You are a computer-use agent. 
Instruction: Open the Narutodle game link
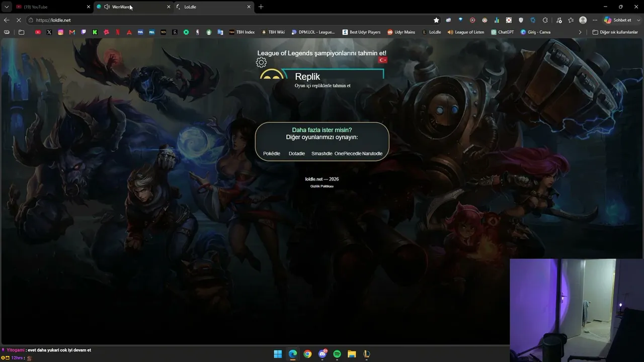click(372, 153)
